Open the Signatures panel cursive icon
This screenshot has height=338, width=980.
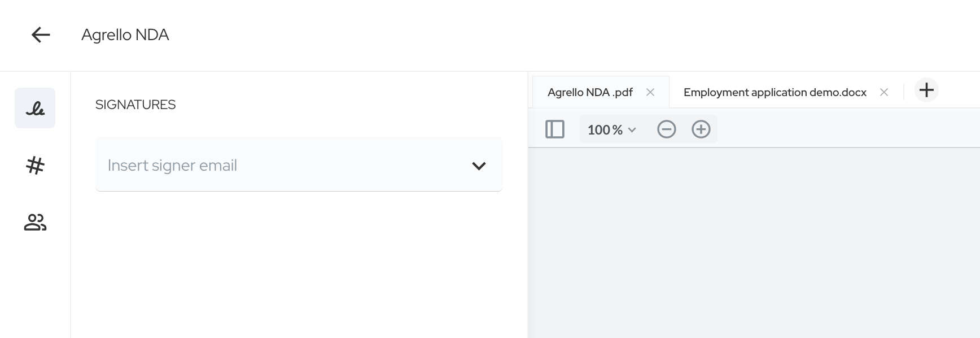pyautogui.click(x=35, y=108)
